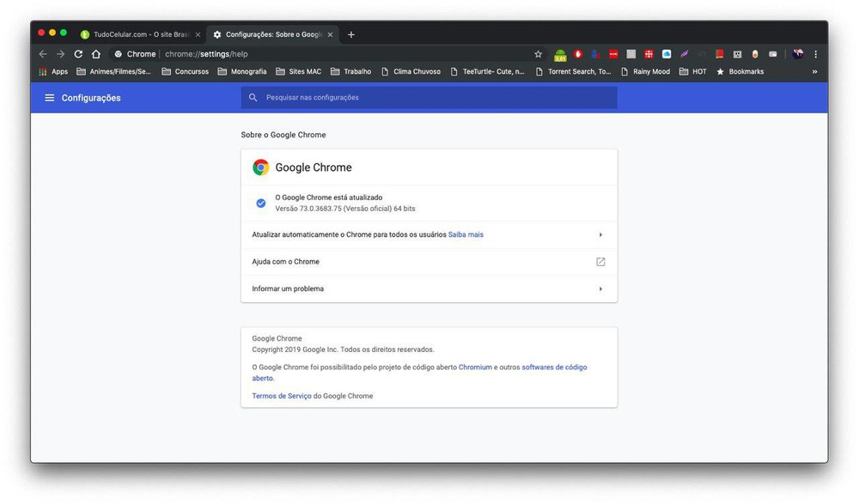Expand Informar um problema row arrow
The width and height of the screenshot is (859, 504).
(x=600, y=288)
